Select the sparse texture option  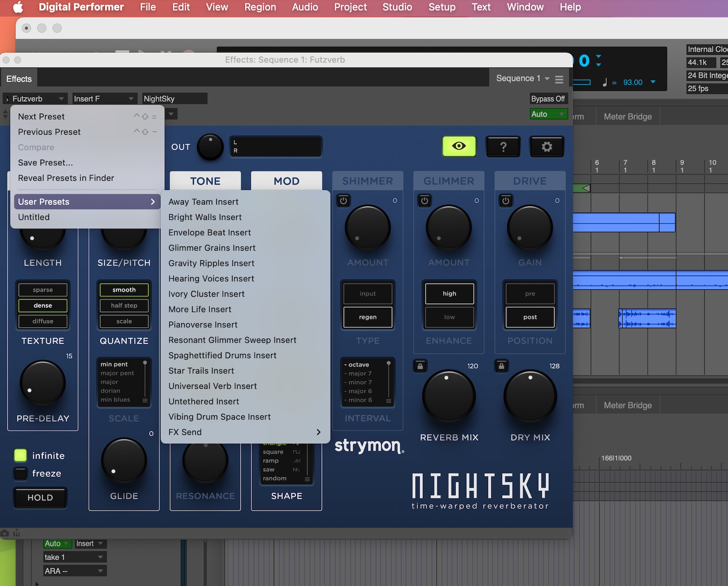coord(43,290)
